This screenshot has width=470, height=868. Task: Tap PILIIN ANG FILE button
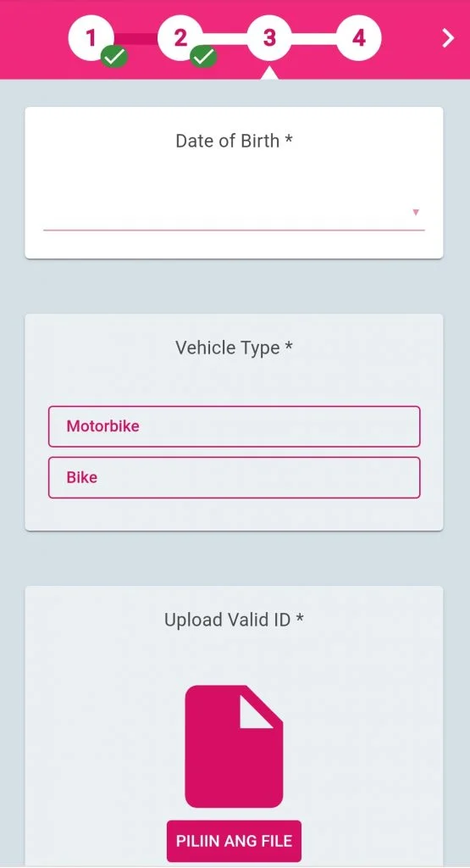[x=234, y=841]
